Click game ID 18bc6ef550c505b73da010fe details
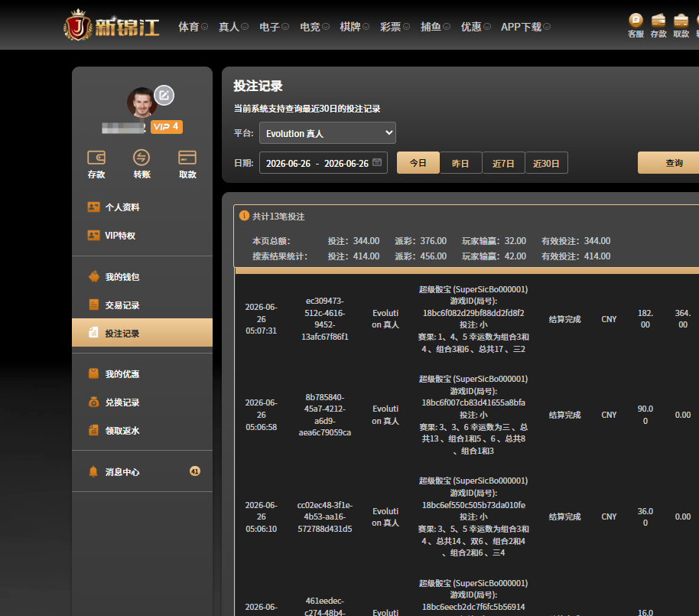Screen dimensions: 699x616 (x=473, y=505)
